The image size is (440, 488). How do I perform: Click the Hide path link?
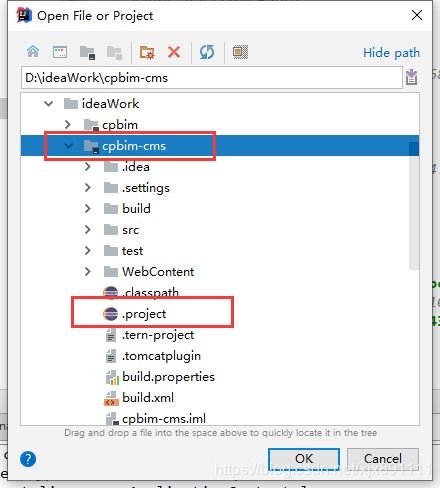[391, 53]
